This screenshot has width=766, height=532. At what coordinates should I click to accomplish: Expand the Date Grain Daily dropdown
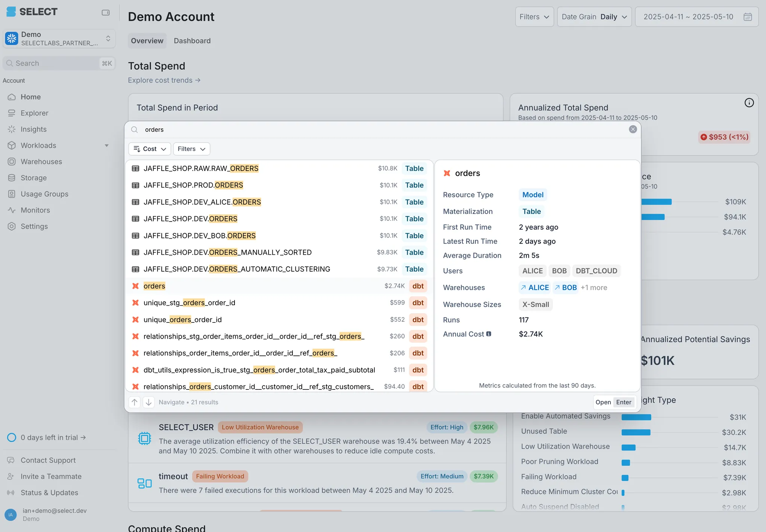(594, 17)
